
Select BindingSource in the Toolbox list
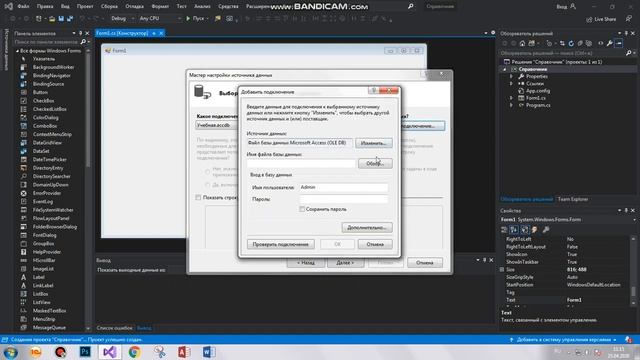tap(48, 84)
